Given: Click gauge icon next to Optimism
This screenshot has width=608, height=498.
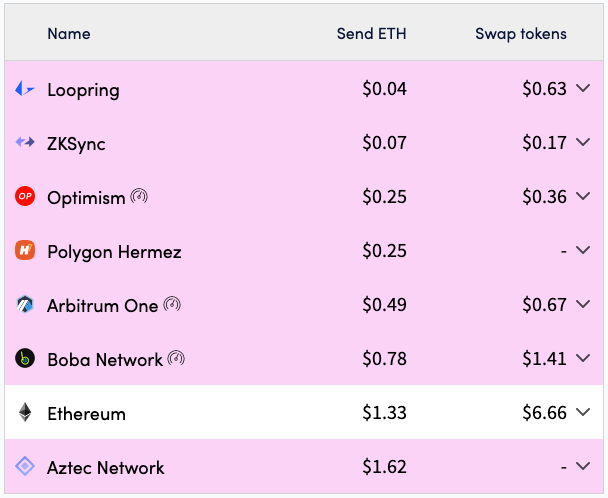Looking at the screenshot, I should [139, 196].
